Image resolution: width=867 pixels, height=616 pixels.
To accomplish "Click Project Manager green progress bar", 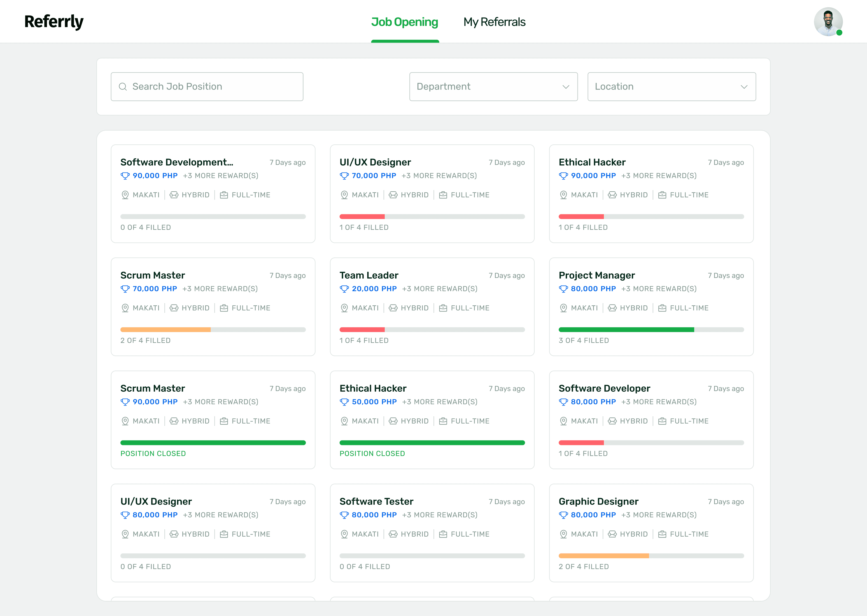I will 626,330.
